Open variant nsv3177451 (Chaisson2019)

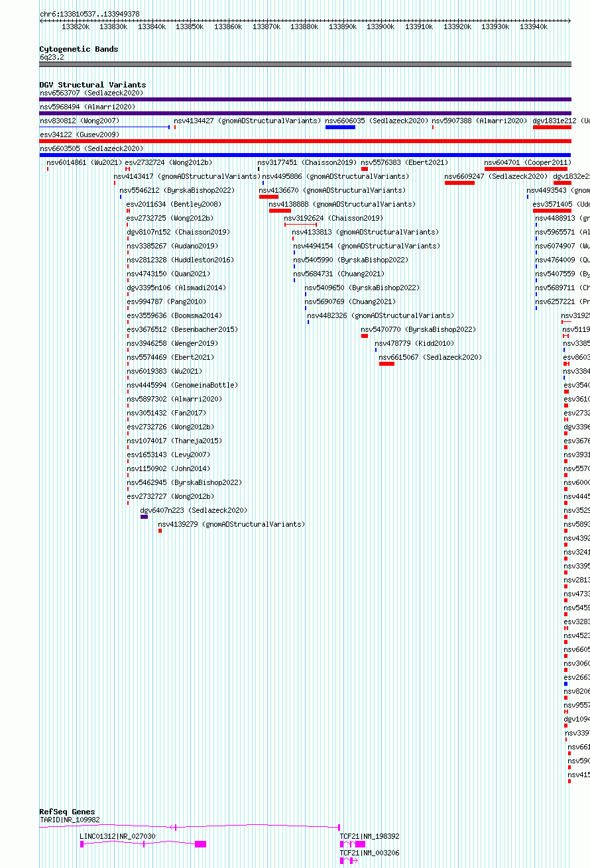point(307,162)
